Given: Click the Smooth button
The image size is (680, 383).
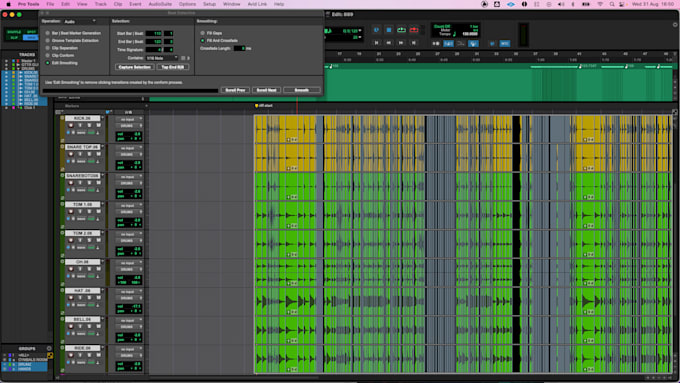Looking at the screenshot, I should pos(302,90).
